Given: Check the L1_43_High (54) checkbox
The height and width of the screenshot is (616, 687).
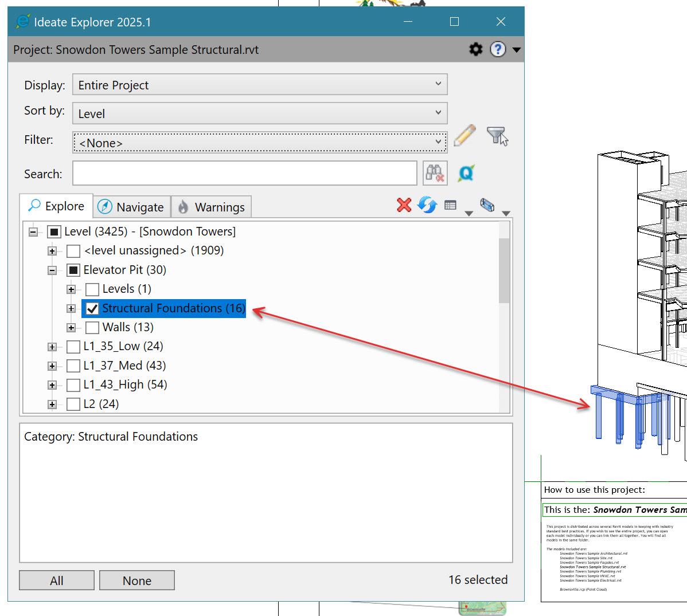Looking at the screenshot, I should tap(73, 385).
